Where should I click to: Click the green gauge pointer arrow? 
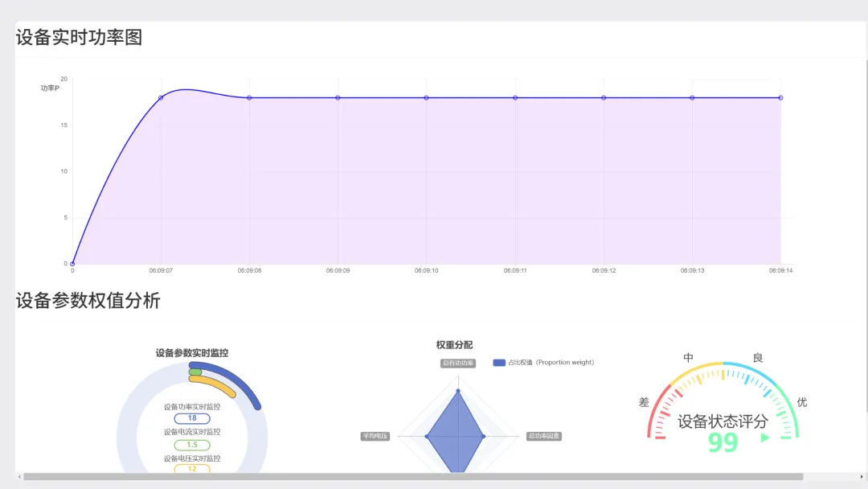[x=765, y=438]
